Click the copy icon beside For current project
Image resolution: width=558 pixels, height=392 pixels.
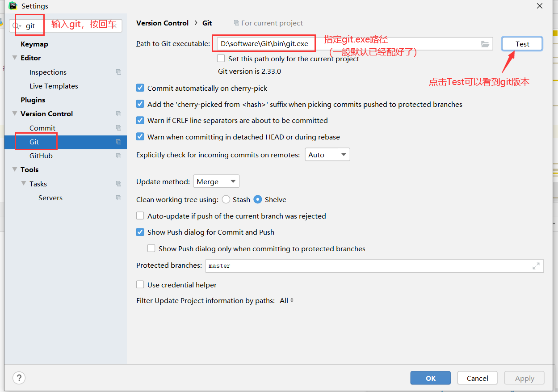point(236,23)
